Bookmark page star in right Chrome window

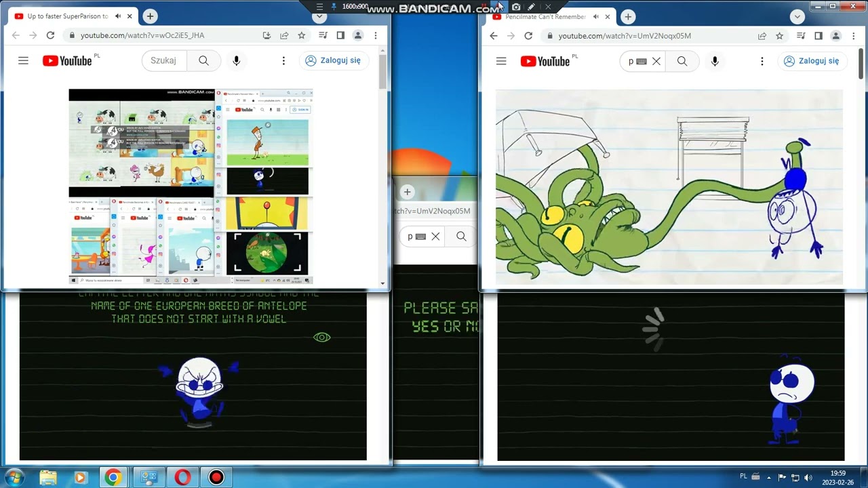780,35
